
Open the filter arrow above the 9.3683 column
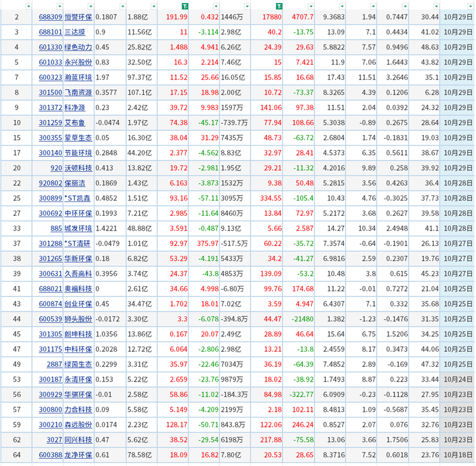(x=343, y=6)
